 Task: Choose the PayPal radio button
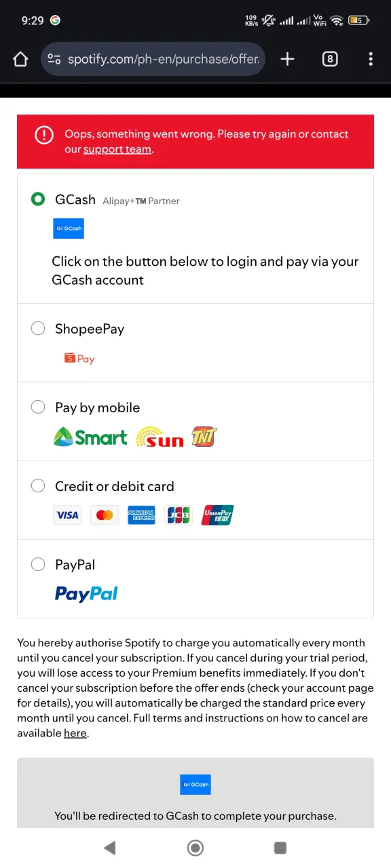[x=38, y=564]
